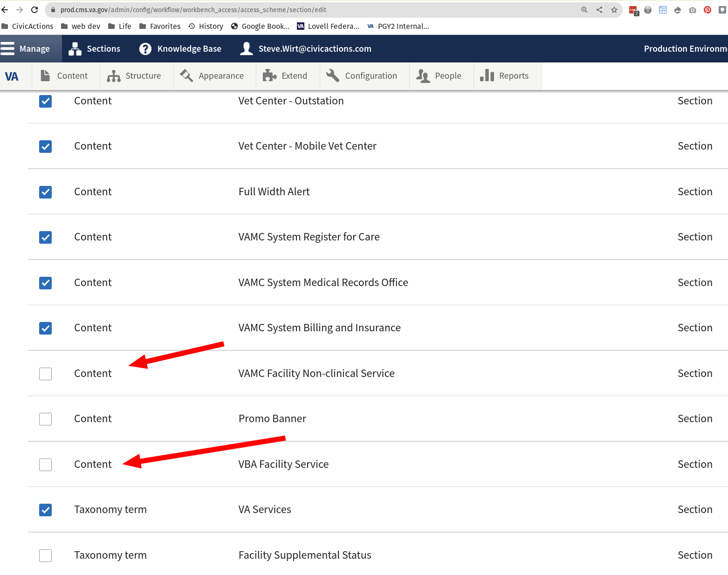Click the VBA Facility Service row label
Image resolution: width=728 pixels, height=575 pixels.
point(283,465)
